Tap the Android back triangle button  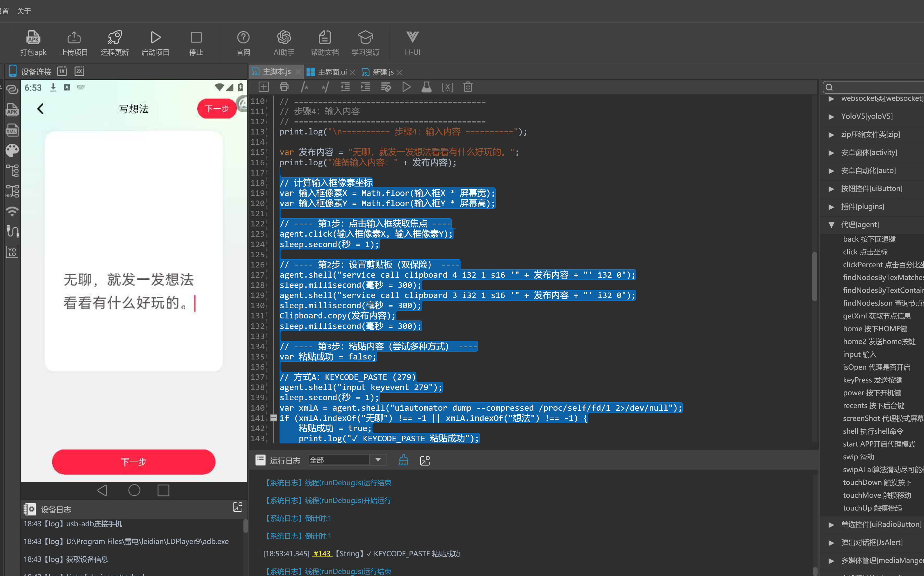pos(102,490)
